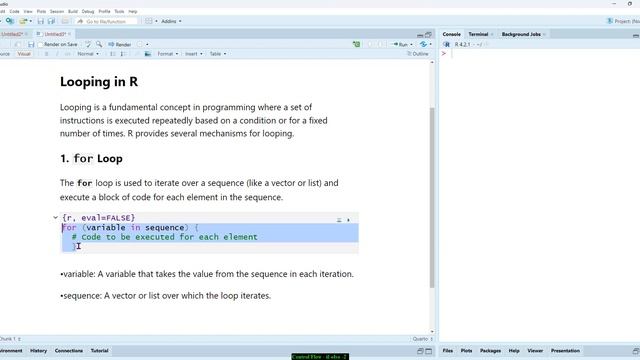
Task: Minimize the Console pane
Action: tap(636, 35)
